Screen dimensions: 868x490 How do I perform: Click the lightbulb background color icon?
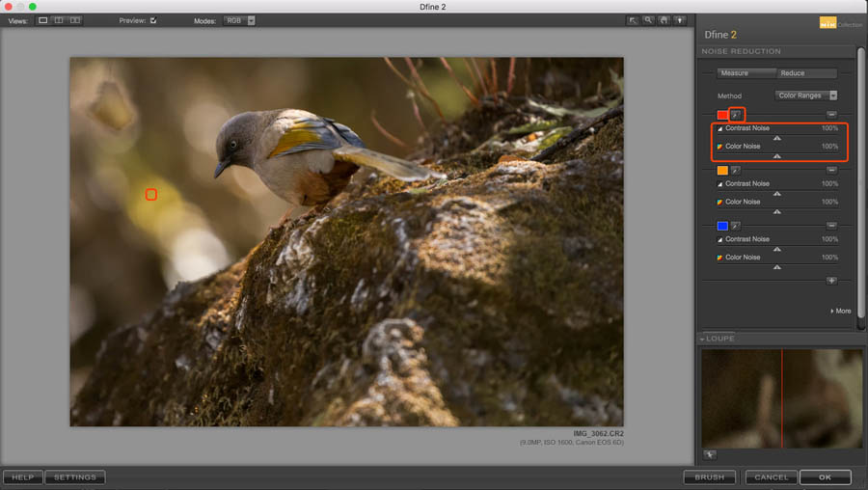680,20
